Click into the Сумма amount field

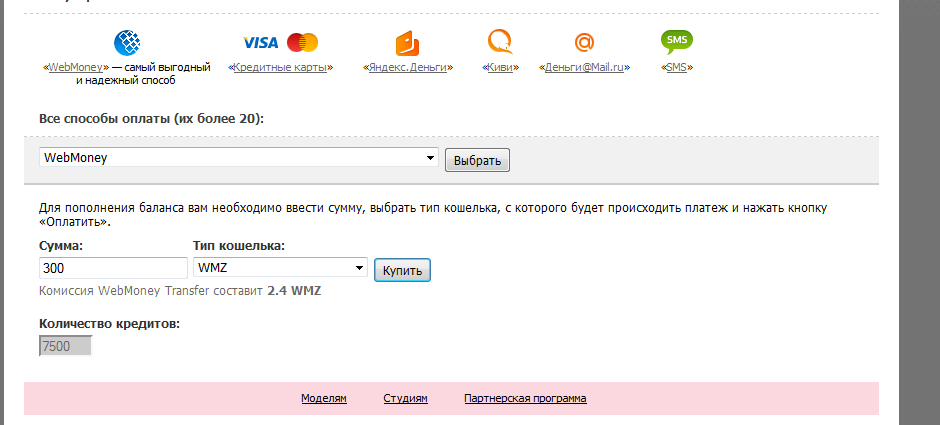pyautogui.click(x=113, y=268)
